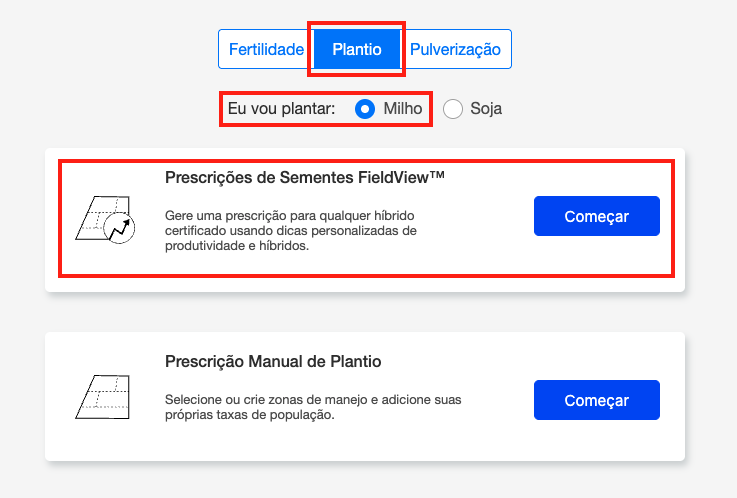Click the Prescrição Manual de Plantio heading
The width and height of the screenshot is (737, 498).
pos(273,361)
